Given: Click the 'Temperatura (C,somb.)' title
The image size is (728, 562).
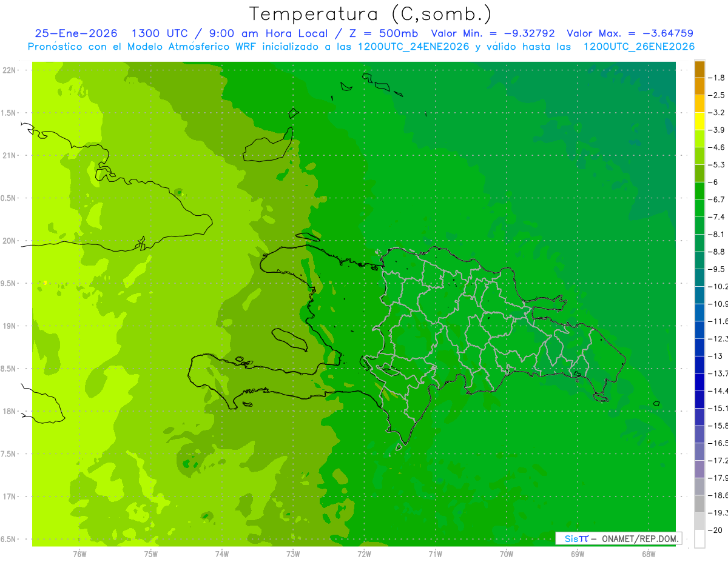Looking at the screenshot, I should [370, 14].
